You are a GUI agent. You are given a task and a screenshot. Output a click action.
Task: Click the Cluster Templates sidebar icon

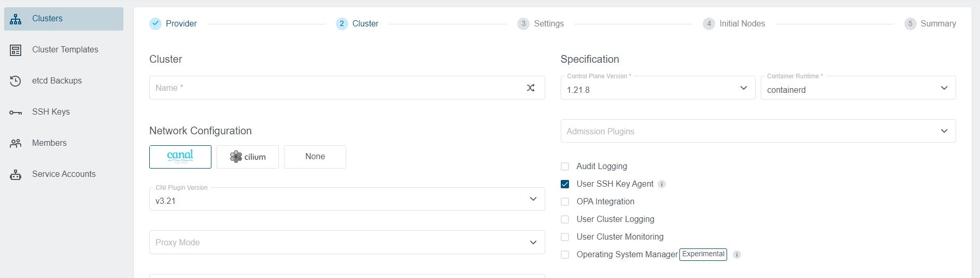click(x=16, y=50)
